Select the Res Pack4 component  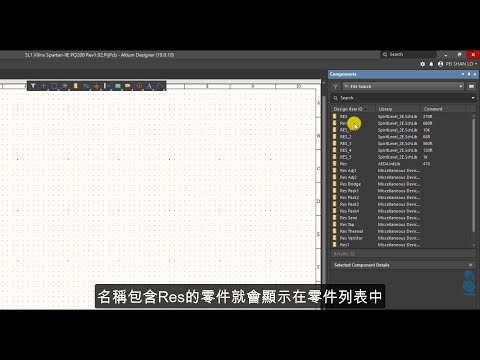point(402,211)
